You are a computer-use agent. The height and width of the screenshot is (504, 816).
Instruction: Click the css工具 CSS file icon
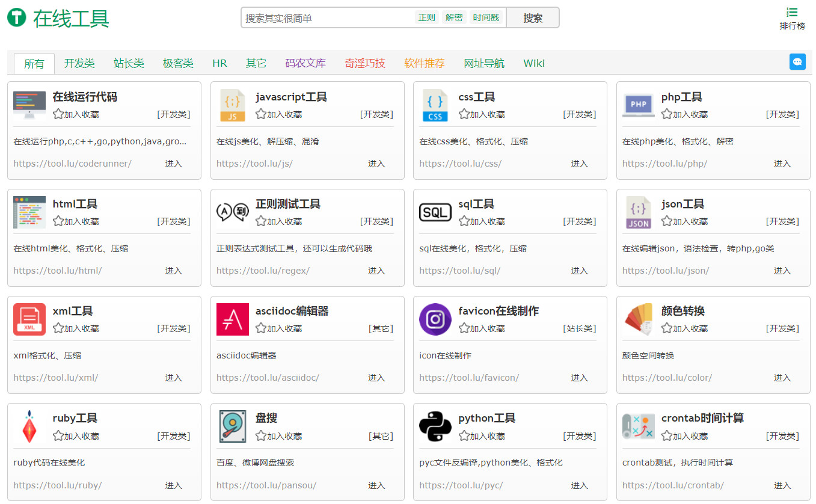(x=435, y=105)
